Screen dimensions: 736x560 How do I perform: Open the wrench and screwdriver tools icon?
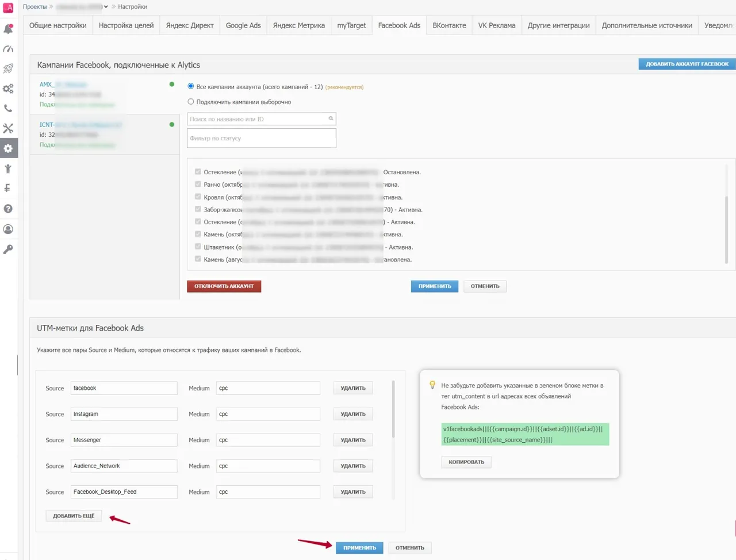point(8,128)
